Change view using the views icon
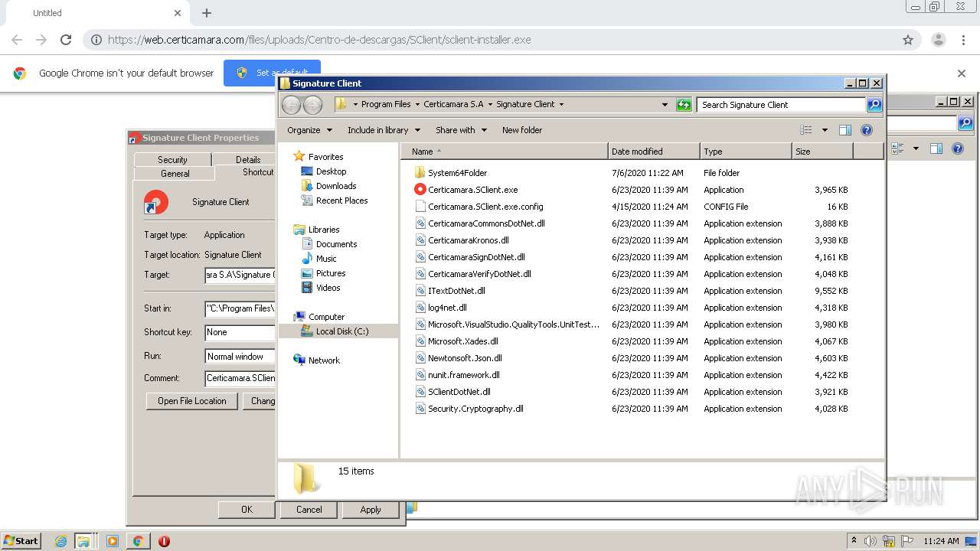This screenshot has width=980, height=551. point(805,130)
